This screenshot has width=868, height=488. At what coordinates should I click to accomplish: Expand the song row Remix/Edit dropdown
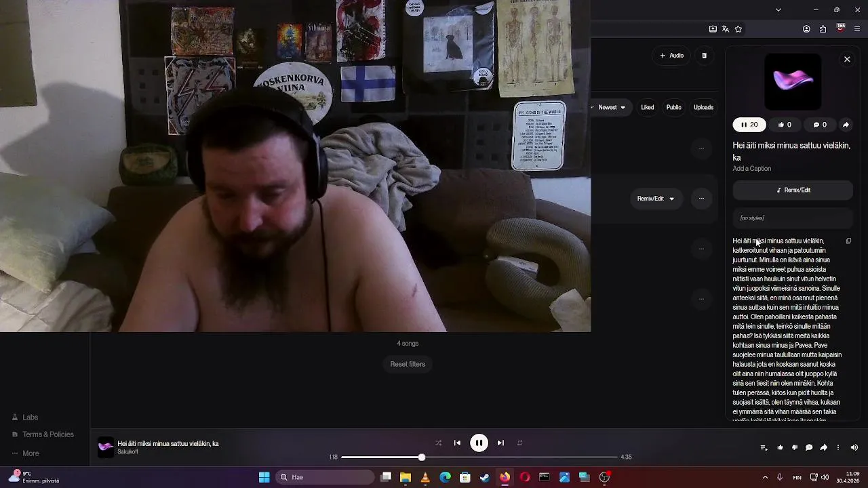[656, 199]
